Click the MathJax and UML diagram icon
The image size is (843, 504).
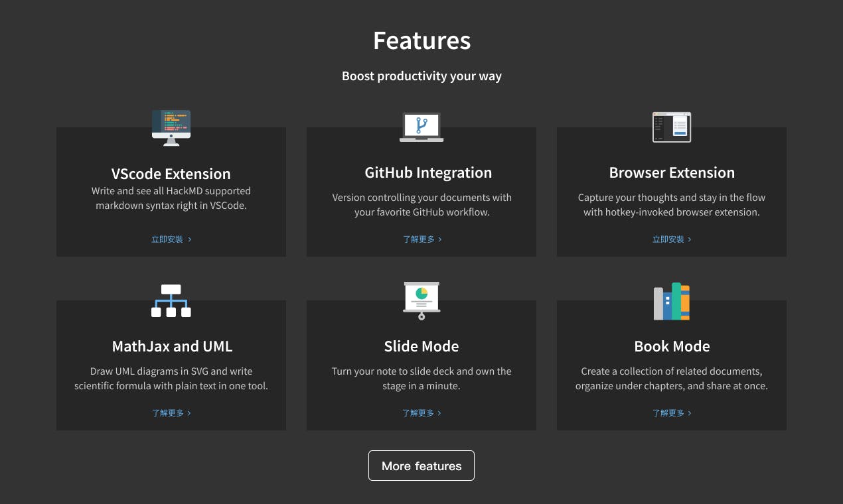click(x=171, y=300)
